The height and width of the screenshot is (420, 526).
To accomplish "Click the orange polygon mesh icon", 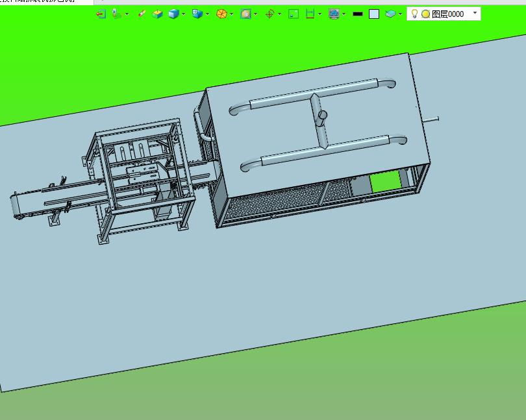I will coord(221,14).
